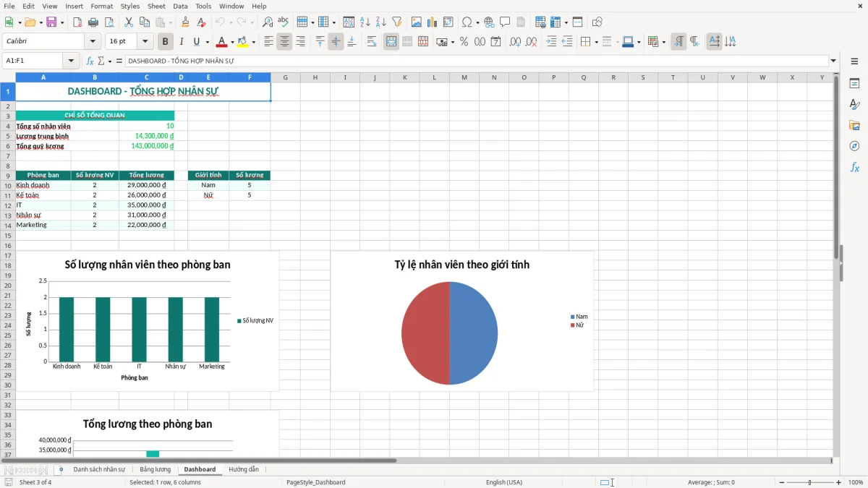Open Find and Replace
Viewport: 868px width, 488px height.
(x=268, y=22)
